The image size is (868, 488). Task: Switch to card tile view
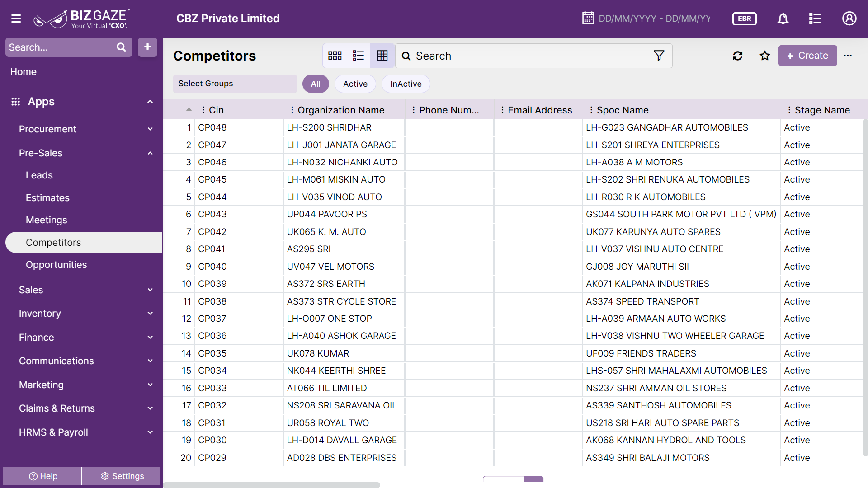click(335, 56)
